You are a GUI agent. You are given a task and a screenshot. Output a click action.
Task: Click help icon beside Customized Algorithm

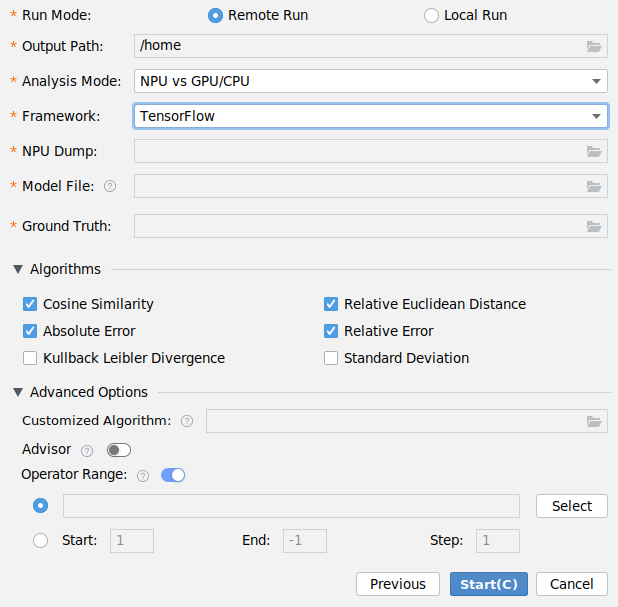pyautogui.click(x=187, y=421)
